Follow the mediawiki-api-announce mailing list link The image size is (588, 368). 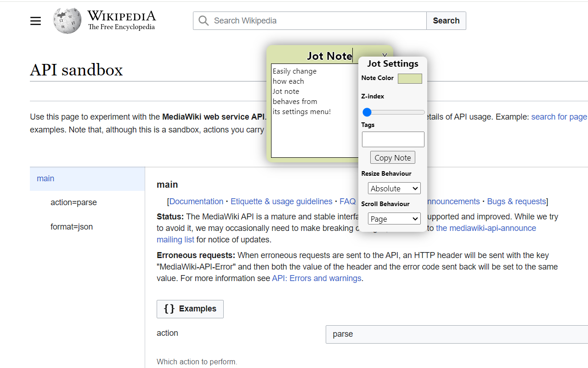486,228
